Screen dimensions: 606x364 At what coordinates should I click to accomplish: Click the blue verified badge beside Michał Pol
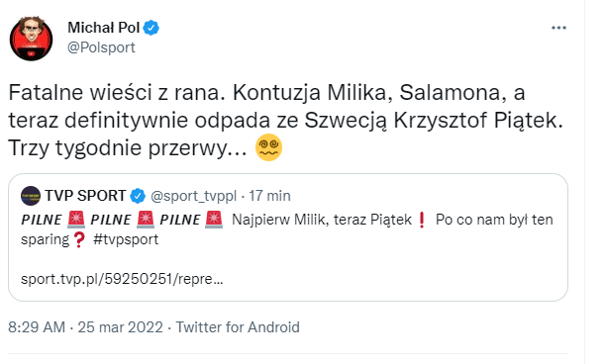[151, 28]
